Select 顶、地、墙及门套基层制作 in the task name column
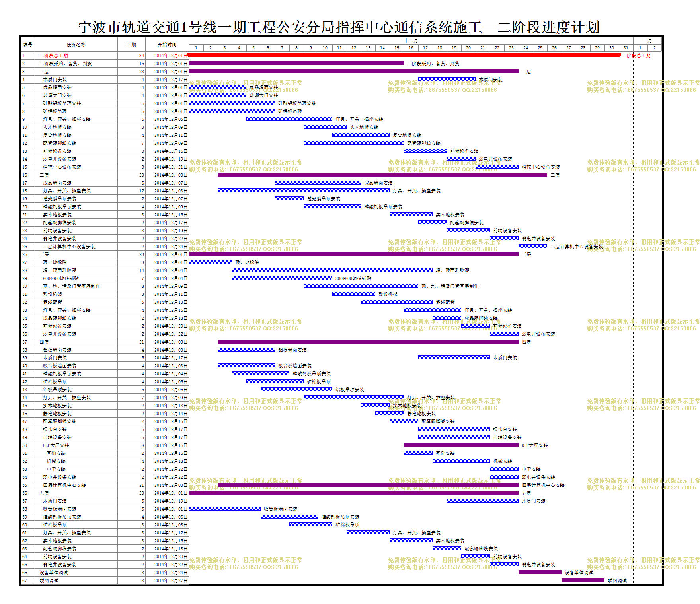The width and height of the screenshot is (700, 604). [x=72, y=286]
